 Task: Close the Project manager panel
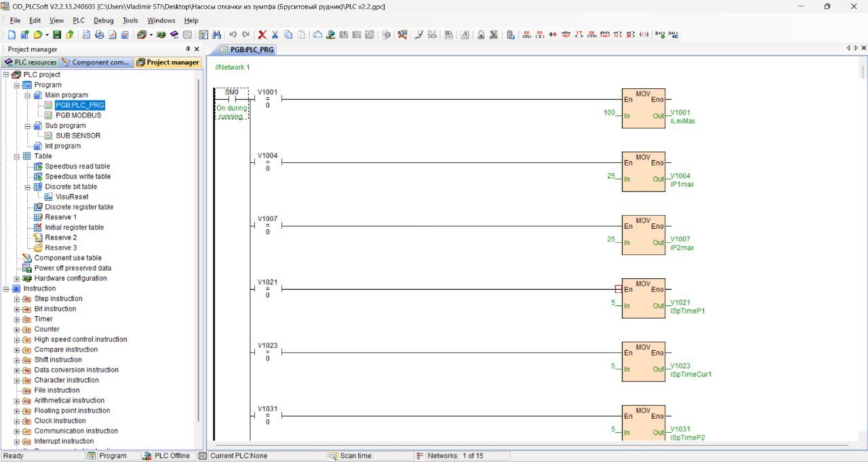pos(197,49)
